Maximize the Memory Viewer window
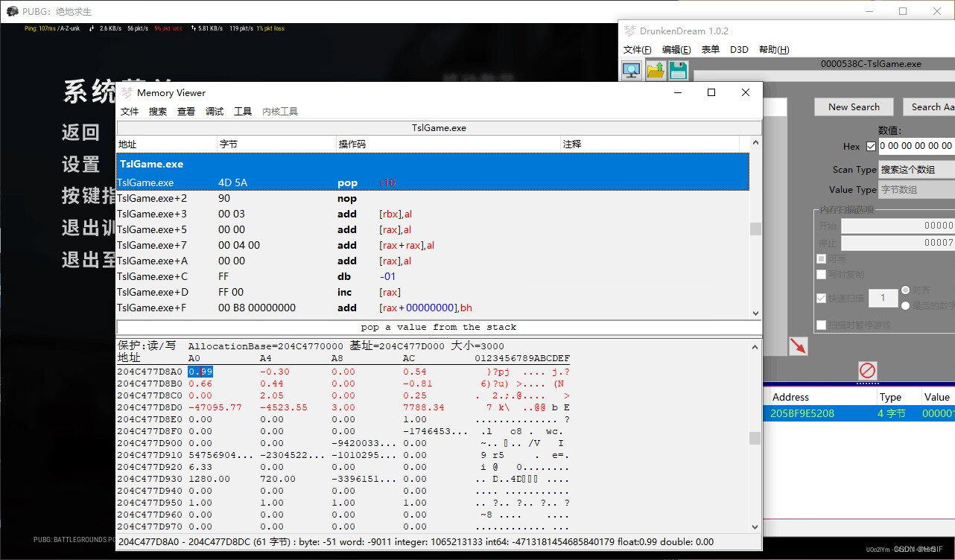 [x=711, y=92]
